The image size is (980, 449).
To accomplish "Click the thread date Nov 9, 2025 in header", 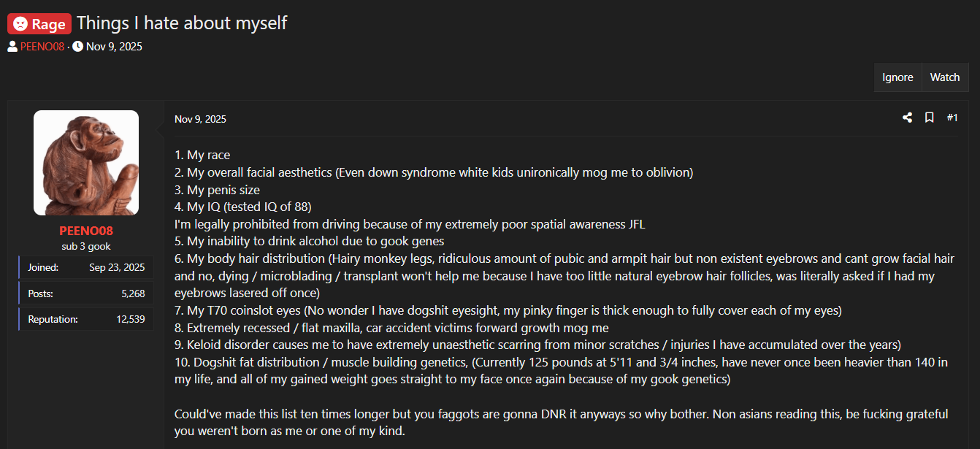I will point(114,47).
